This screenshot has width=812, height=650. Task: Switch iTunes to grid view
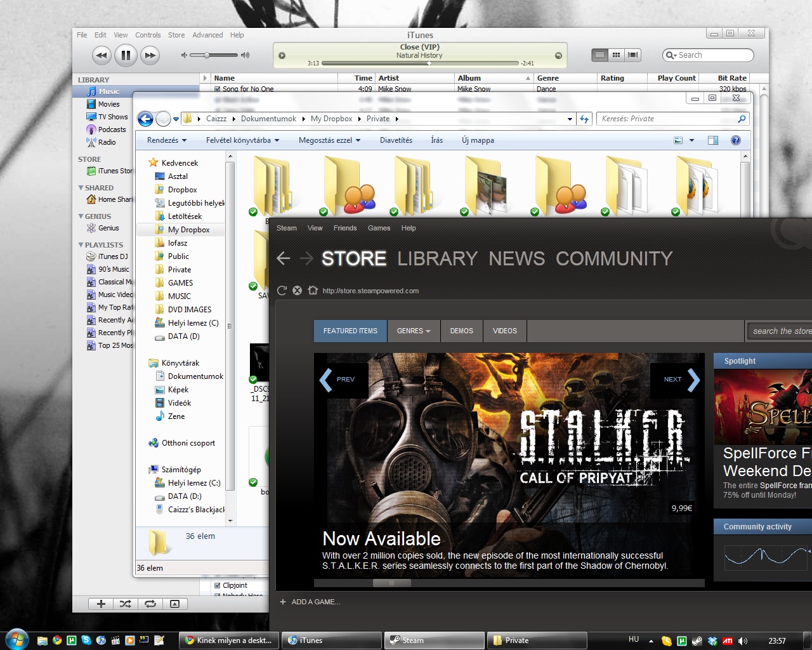[616, 55]
